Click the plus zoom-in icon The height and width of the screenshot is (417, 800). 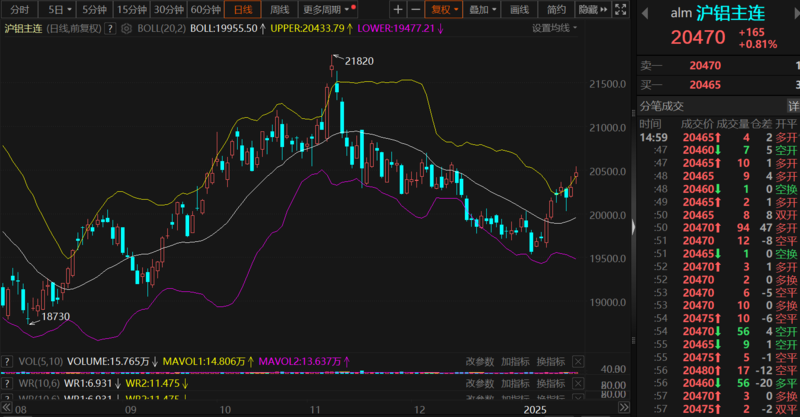point(398,9)
